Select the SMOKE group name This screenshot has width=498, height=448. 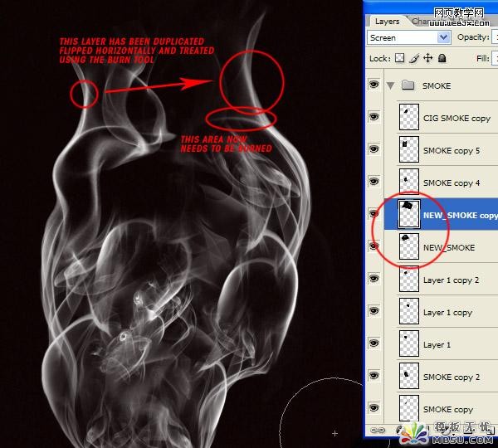point(437,85)
